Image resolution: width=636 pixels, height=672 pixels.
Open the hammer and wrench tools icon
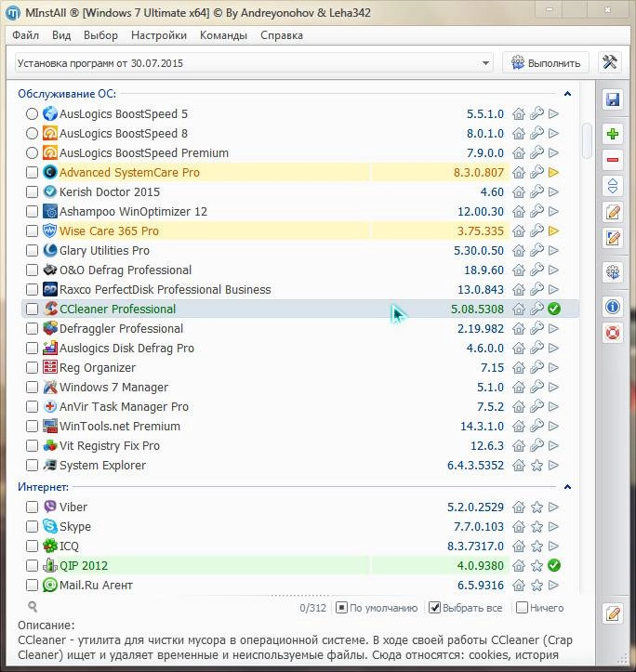point(609,62)
